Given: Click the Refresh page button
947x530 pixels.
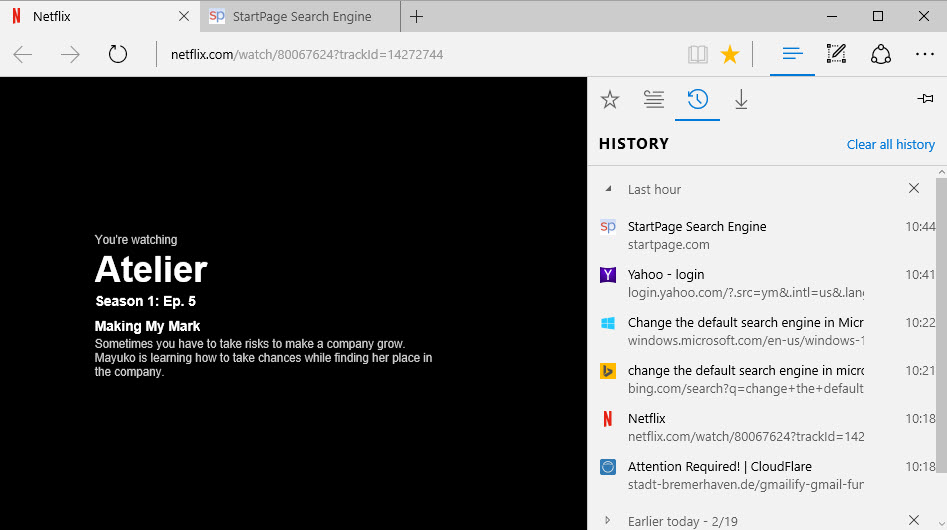Looking at the screenshot, I should tap(118, 54).
